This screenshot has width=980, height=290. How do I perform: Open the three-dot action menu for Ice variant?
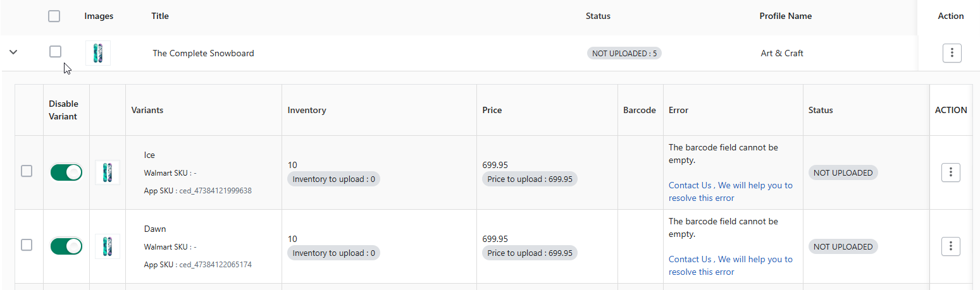coord(951,172)
